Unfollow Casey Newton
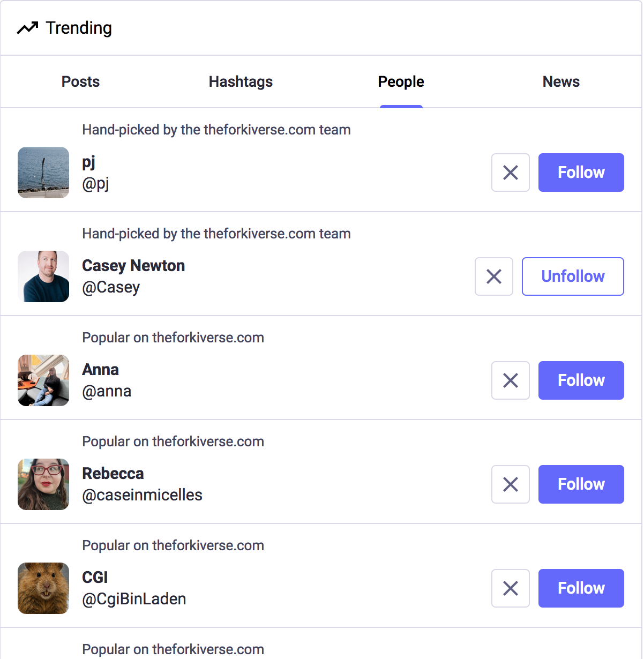The width and height of the screenshot is (644, 659). [x=572, y=276]
